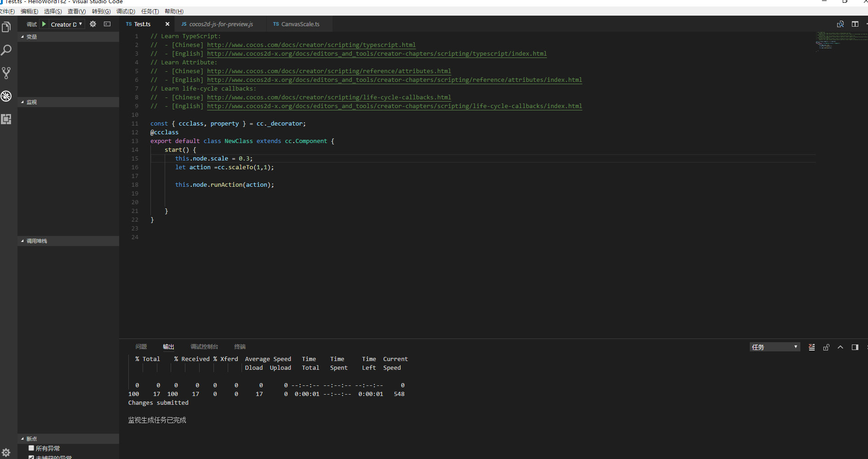Click the open-preview magnifier icon in editor toolbar

tap(840, 24)
